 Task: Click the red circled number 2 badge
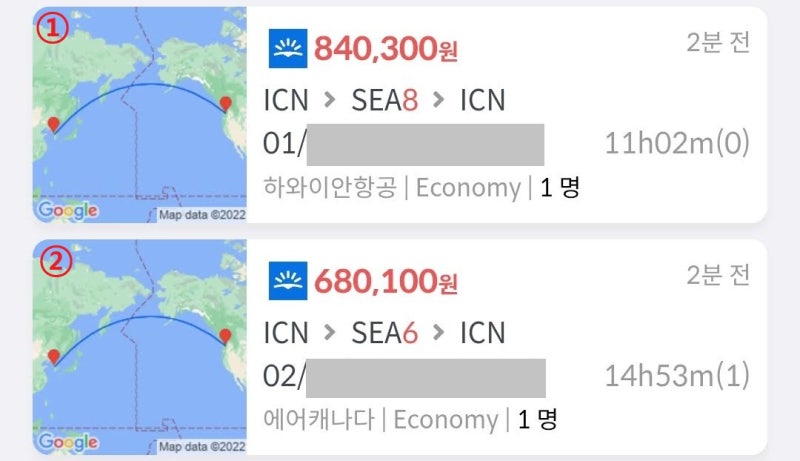point(54,262)
